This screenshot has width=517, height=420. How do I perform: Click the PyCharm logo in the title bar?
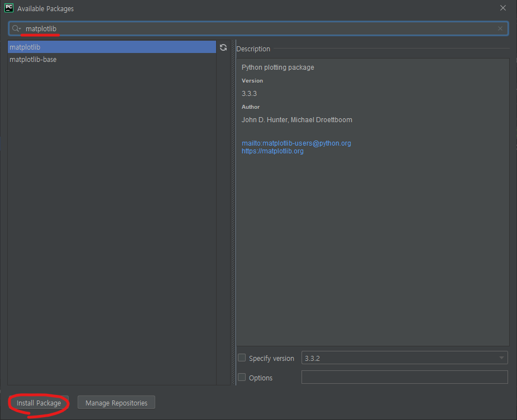(x=9, y=8)
